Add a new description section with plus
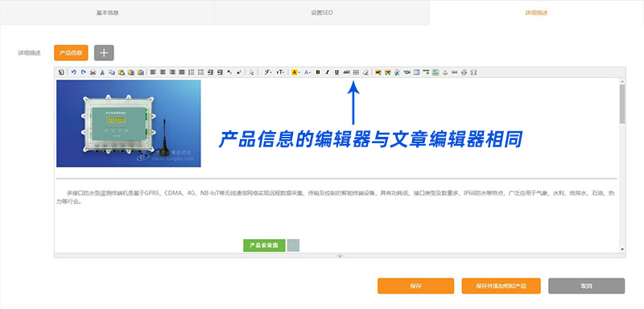644x309 pixels. click(x=104, y=53)
